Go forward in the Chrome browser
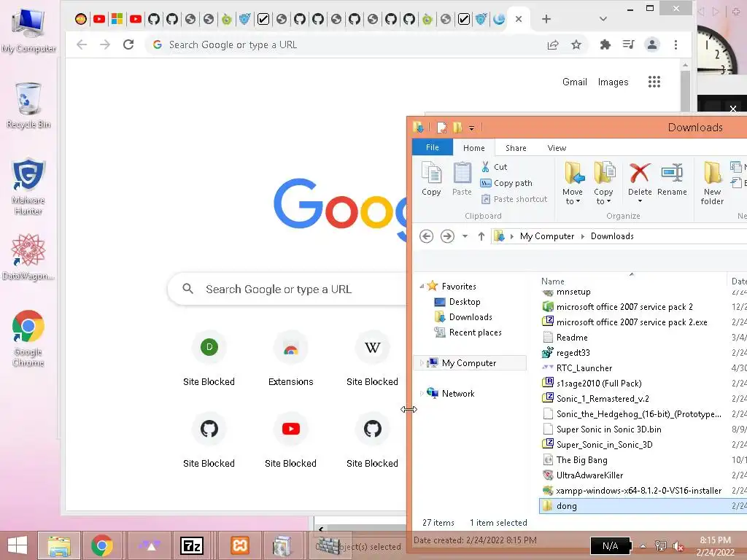 (x=105, y=44)
